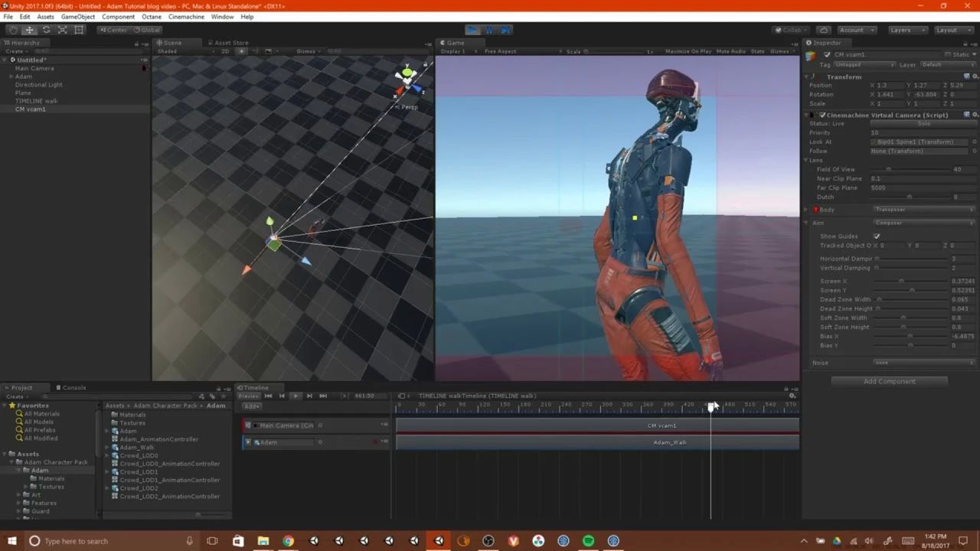This screenshot has width=980, height=551.
Task: Open Transform component gear settings
Action: click(974, 77)
